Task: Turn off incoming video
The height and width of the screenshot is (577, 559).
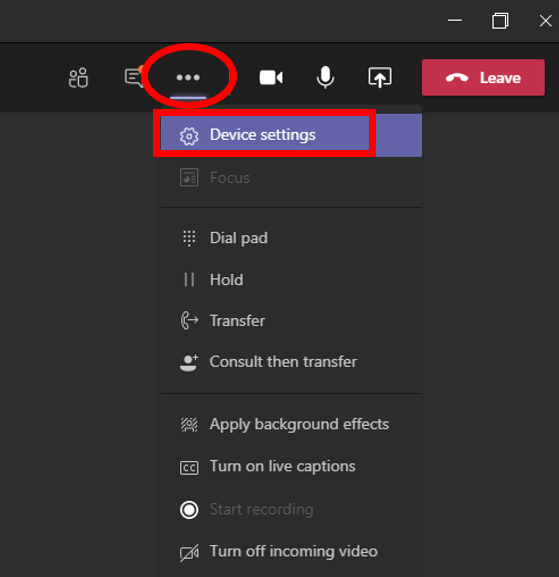Action: 291,552
